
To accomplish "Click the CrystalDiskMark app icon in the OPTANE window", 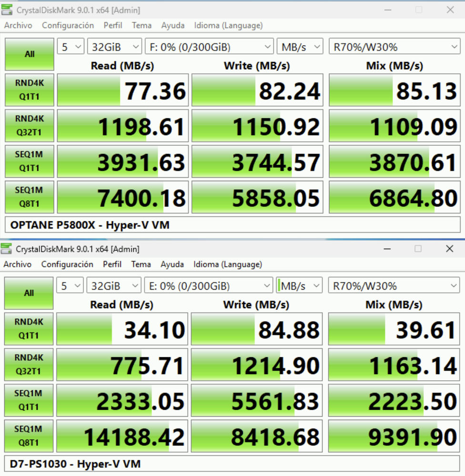I will click(7, 10).
